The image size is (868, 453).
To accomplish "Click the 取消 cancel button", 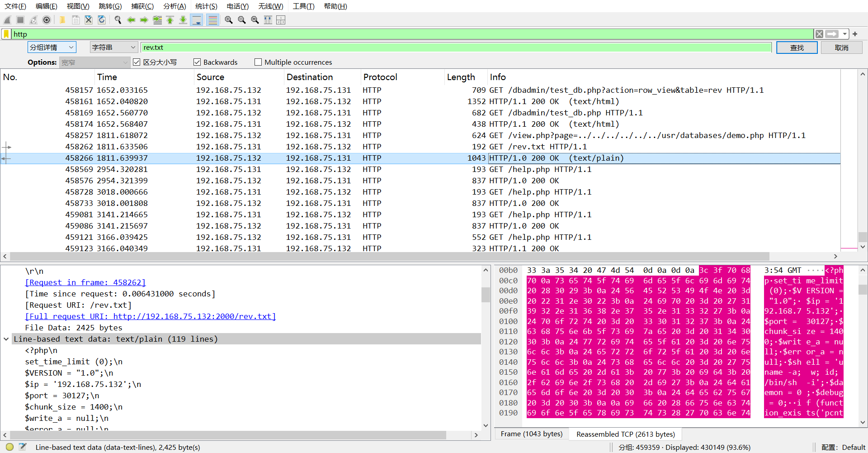I will (x=841, y=48).
